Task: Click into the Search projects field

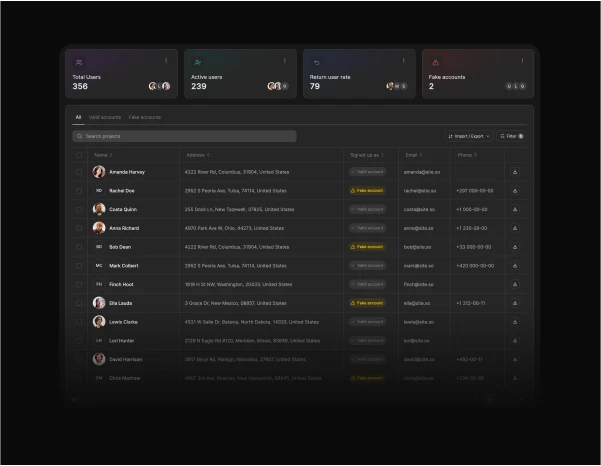Action: coord(184,136)
